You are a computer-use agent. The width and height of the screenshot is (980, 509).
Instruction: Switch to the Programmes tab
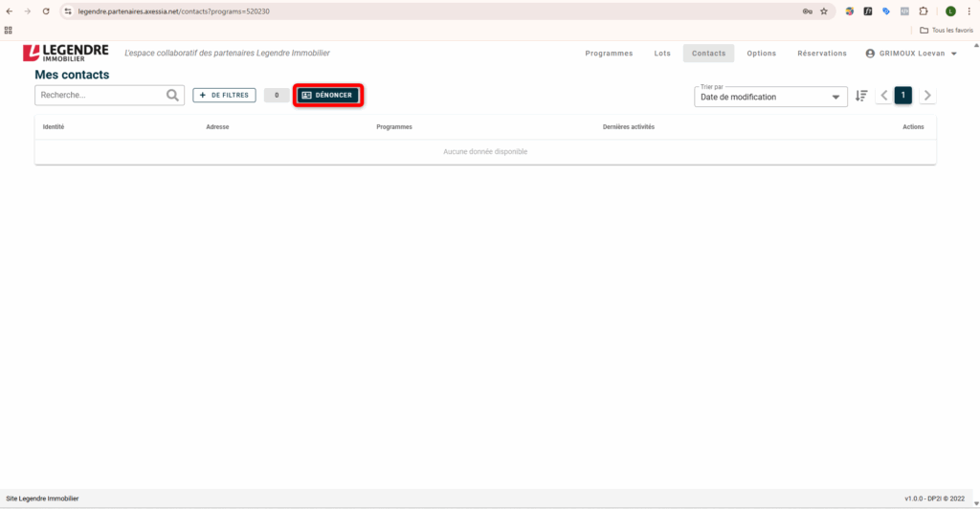(x=609, y=54)
